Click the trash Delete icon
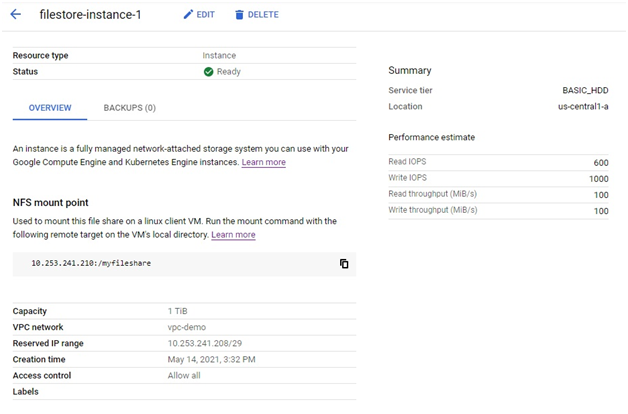The height and width of the screenshot is (414, 628). click(x=239, y=15)
